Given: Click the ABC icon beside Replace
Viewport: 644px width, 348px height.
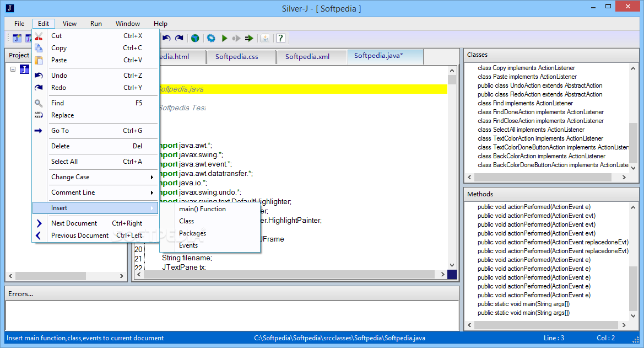Looking at the screenshot, I should point(39,115).
